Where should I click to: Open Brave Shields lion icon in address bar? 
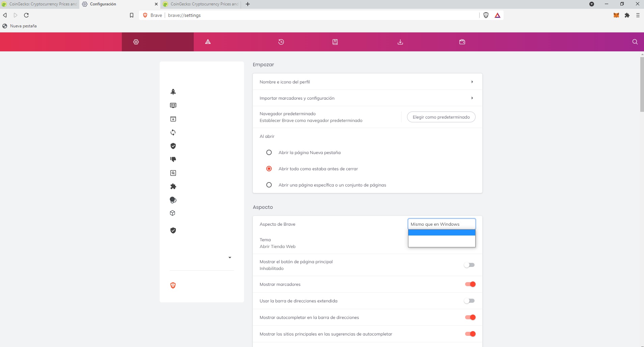486,15
